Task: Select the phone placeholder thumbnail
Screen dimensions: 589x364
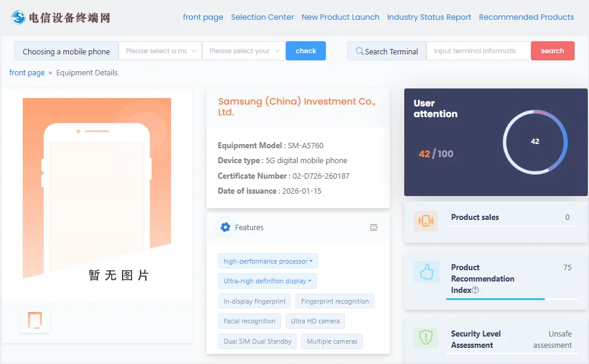Action: tap(35, 321)
